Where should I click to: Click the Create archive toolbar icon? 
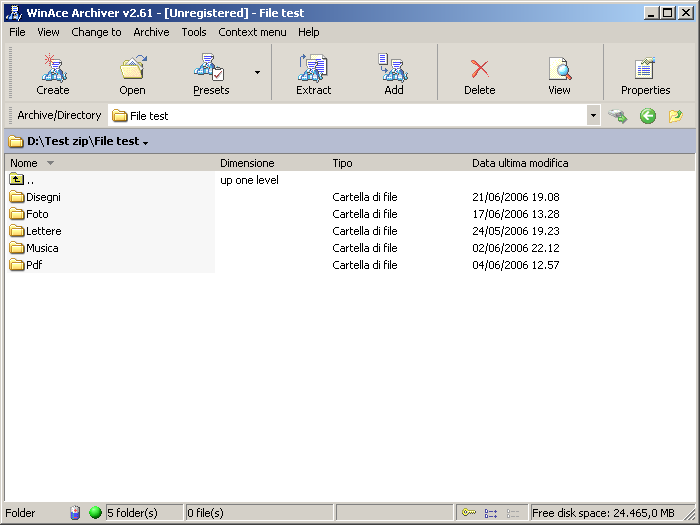[54, 68]
